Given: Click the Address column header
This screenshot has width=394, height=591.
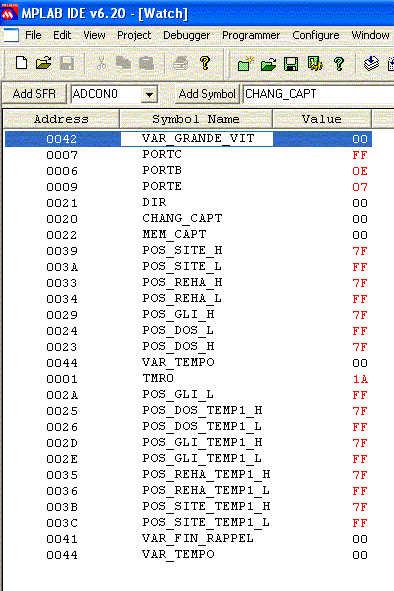Looking at the screenshot, I should point(61,119).
